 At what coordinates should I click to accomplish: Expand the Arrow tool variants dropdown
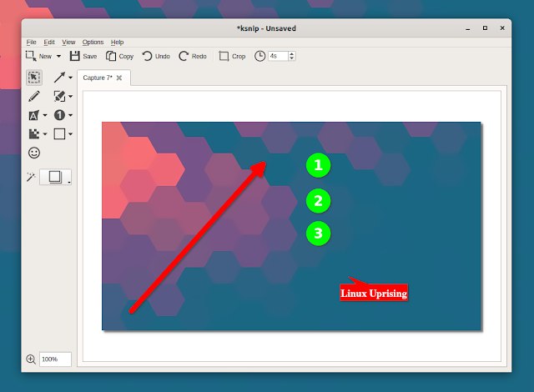pos(70,78)
